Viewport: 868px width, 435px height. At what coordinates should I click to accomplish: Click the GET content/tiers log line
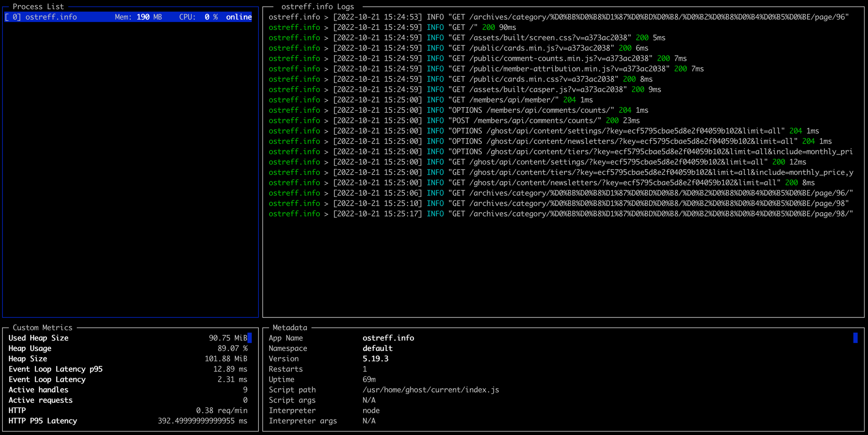point(561,173)
